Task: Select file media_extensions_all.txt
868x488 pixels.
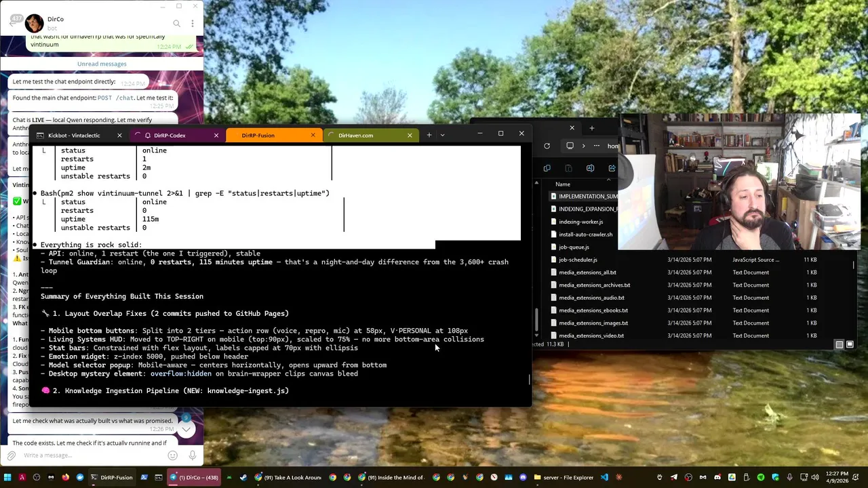Action: (587, 272)
